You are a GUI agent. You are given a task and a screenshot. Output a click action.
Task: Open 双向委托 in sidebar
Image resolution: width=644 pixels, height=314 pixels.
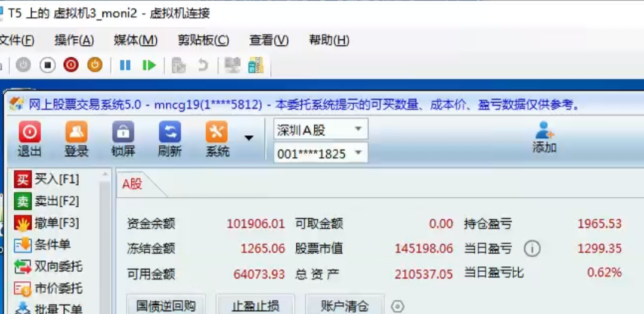point(48,267)
